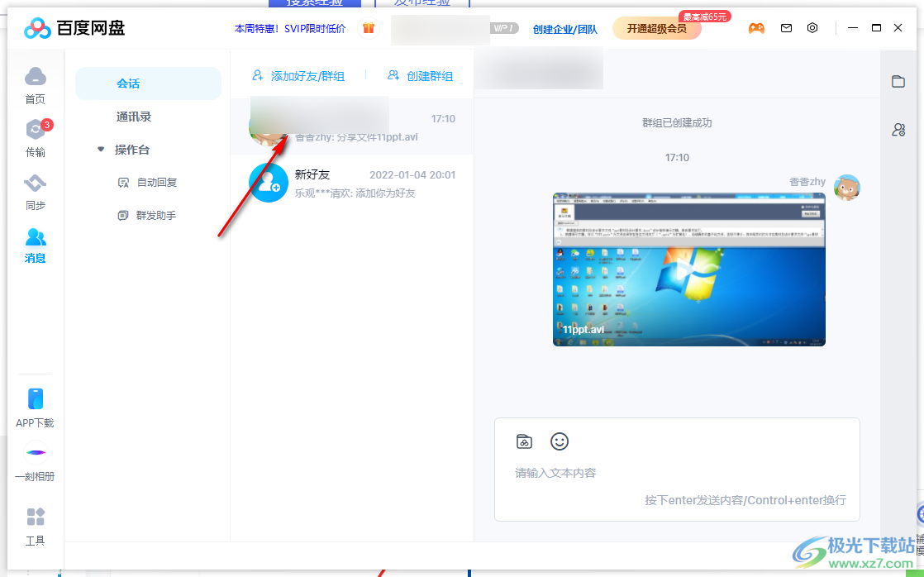This screenshot has height=577, width=924.
Task: Open the APP下载 download entry
Action: [36, 408]
